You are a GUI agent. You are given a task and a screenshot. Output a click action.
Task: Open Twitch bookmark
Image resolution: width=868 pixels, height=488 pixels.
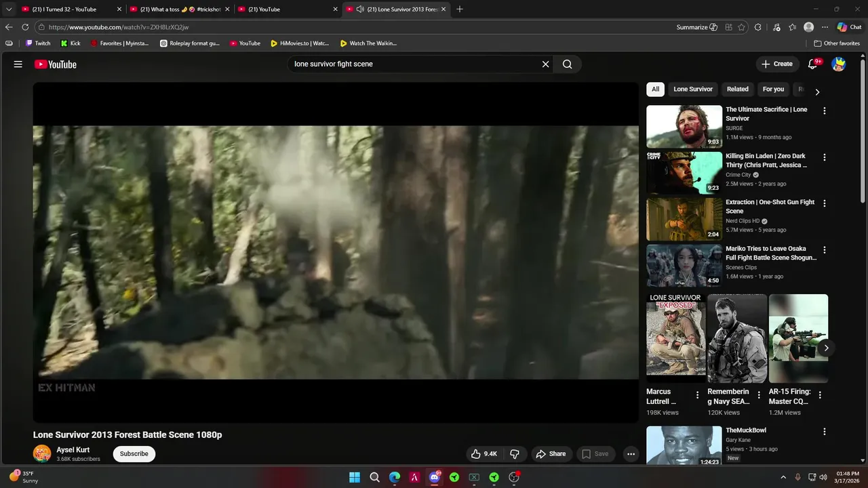click(38, 43)
